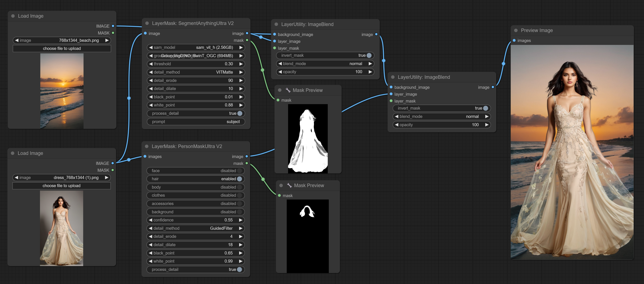This screenshot has width=644, height=284.
Task: Collapse the SegmentAnythingUltra V2 node dot
Action: (147, 23)
